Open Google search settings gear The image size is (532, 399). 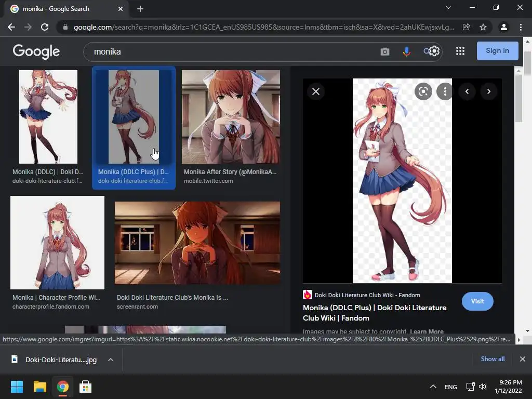click(x=434, y=51)
